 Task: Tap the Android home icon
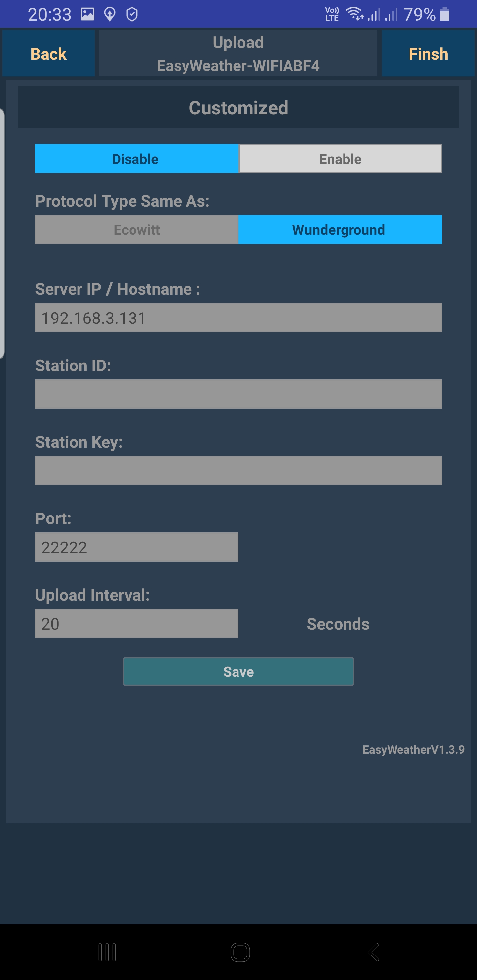pyautogui.click(x=240, y=952)
